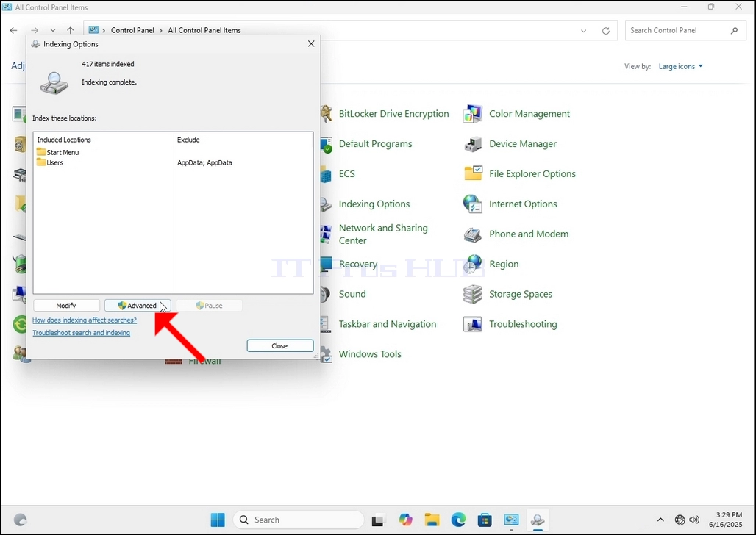Switch to Control Panel taskbar icon
The height and width of the screenshot is (535, 756).
[x=511, y=520]
